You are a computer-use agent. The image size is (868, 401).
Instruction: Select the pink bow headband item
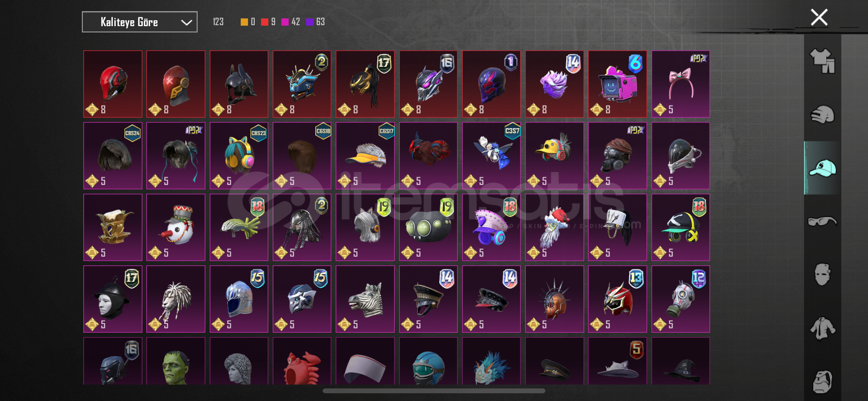[x=681, y=84]
